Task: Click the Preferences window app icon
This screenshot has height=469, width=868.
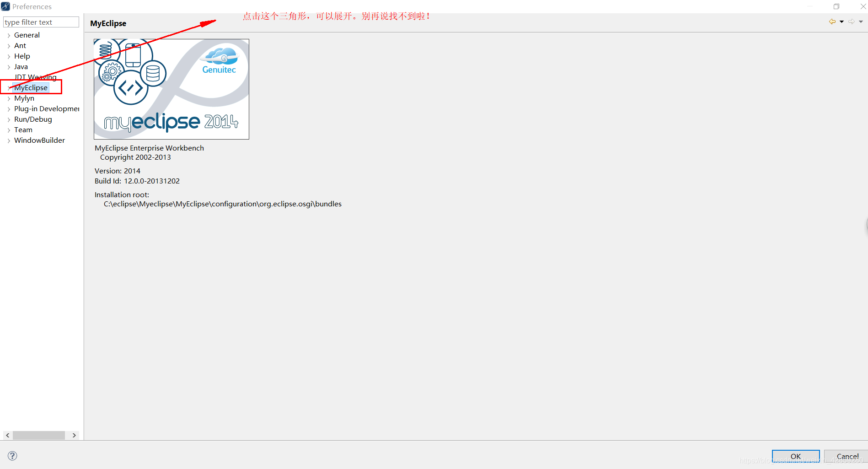Action: click(x=5, y=6)
